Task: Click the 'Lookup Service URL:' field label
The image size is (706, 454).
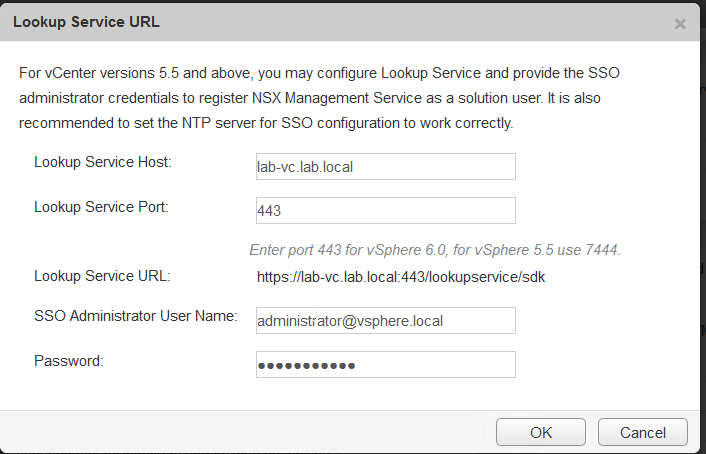Action: [101, 276]
